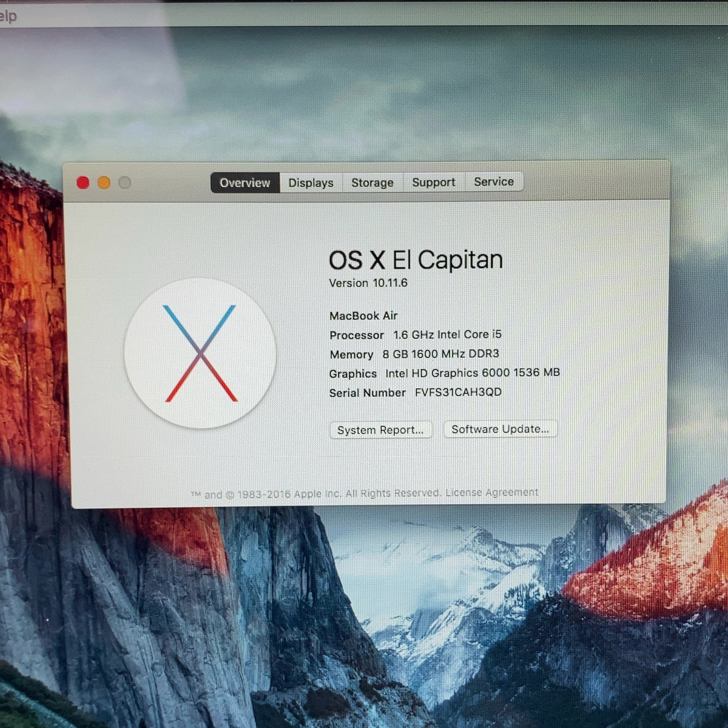Click the MacBook Air model text
Image resolution: width=728 pixels, height=728 pixels.
363,315
